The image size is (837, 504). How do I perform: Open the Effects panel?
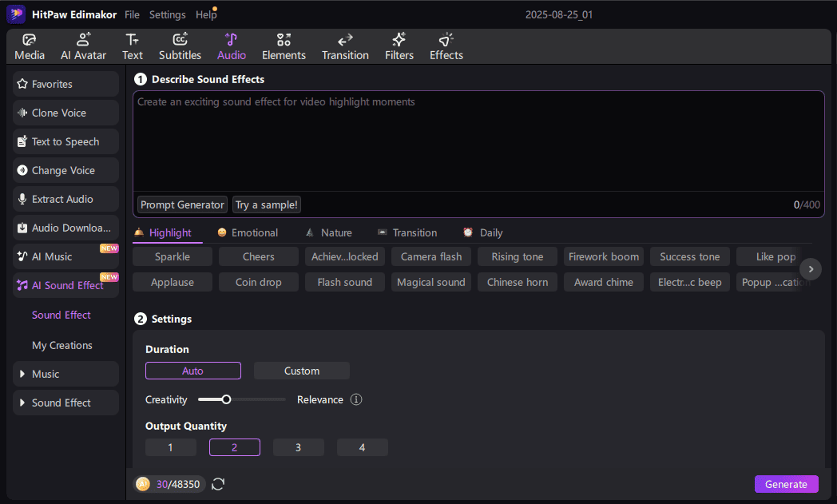[446, 47]
